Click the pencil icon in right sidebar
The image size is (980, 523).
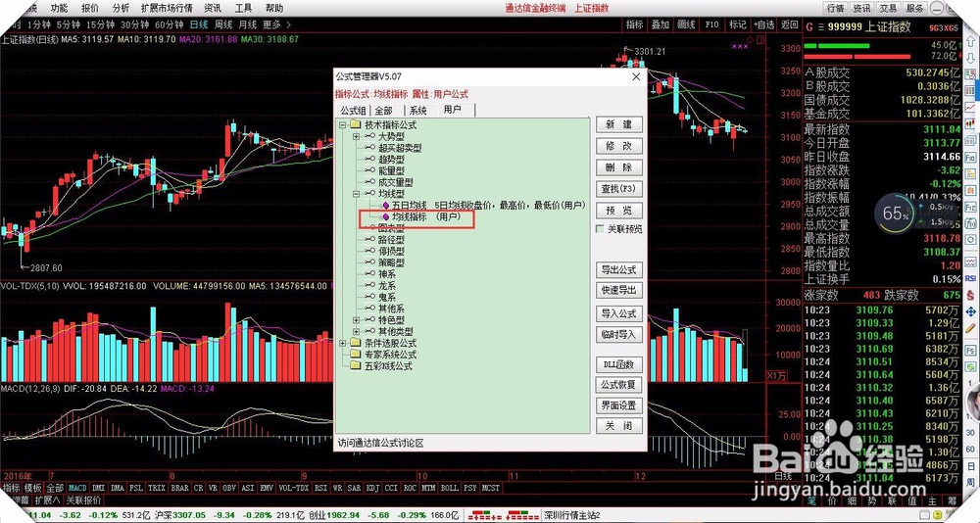(x=971, y=327)
